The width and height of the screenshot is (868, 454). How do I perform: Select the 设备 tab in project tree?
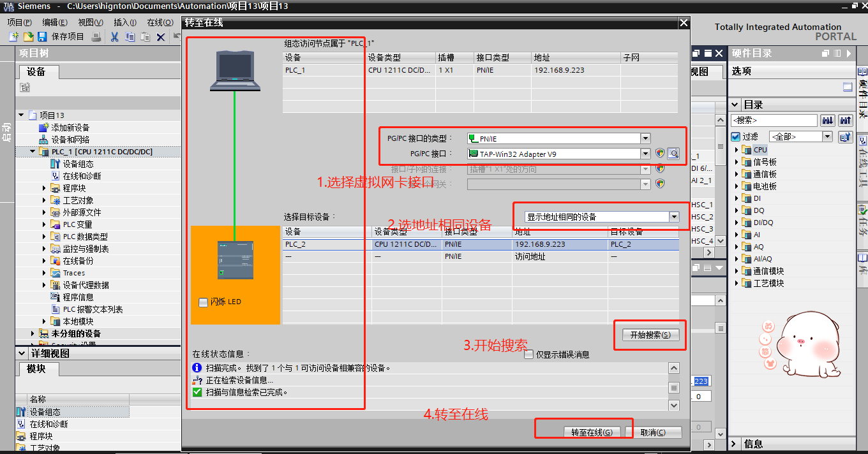click(x=36, y=72)
